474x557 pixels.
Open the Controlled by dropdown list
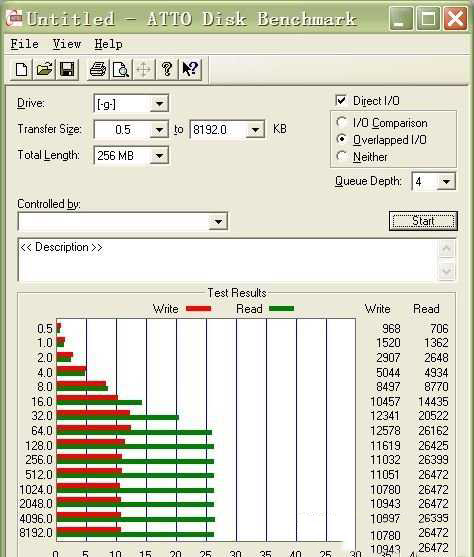(218, 221)
